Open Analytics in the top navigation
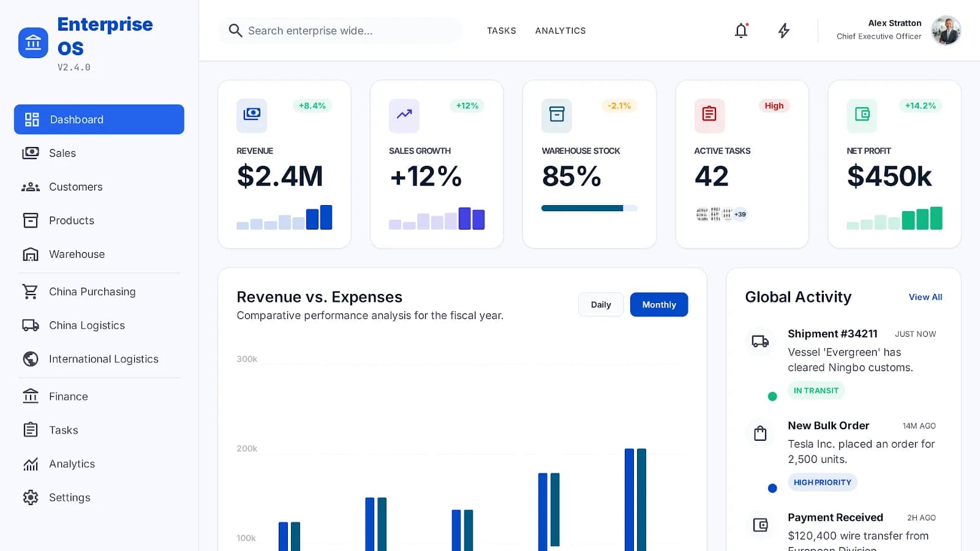Screen dimensions: 980x551 (x=560, y=31)
